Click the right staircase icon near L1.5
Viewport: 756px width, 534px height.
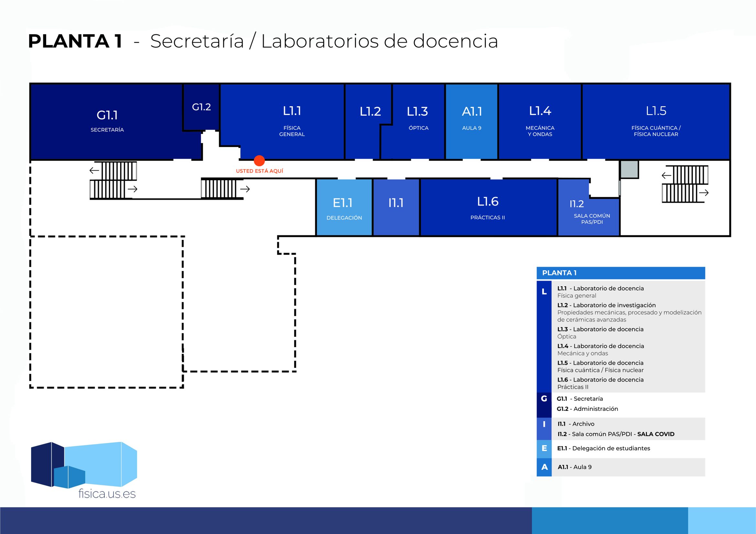[x=685, y=184]
